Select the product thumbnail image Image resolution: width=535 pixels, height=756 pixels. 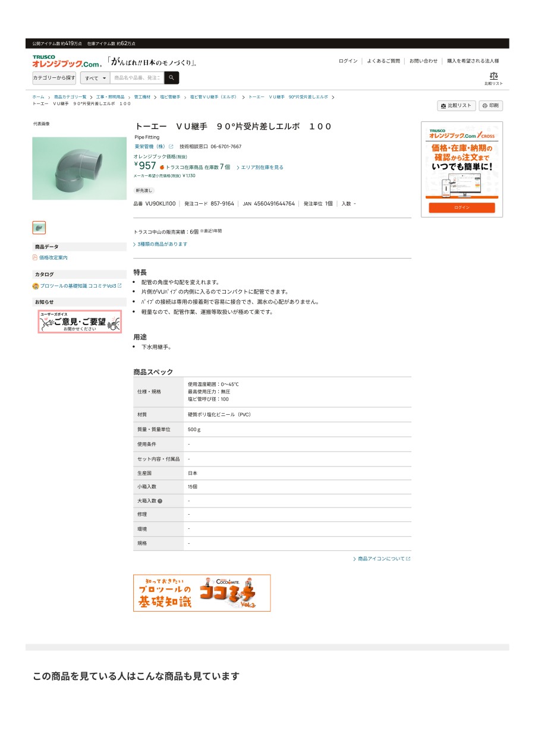(39, 228)
